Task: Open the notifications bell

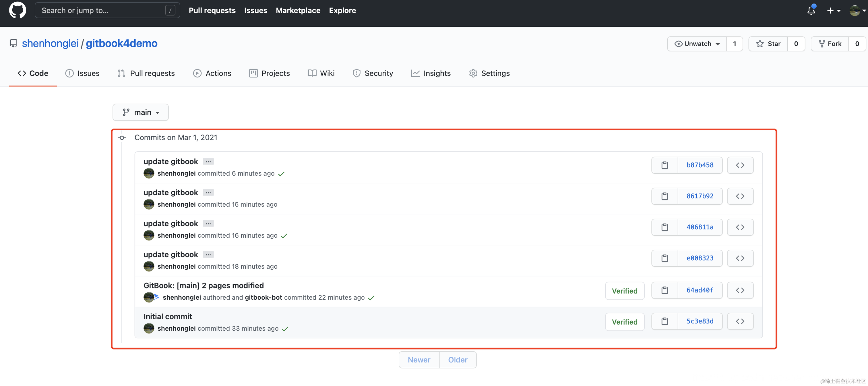Action: click(x=811, y=10)
